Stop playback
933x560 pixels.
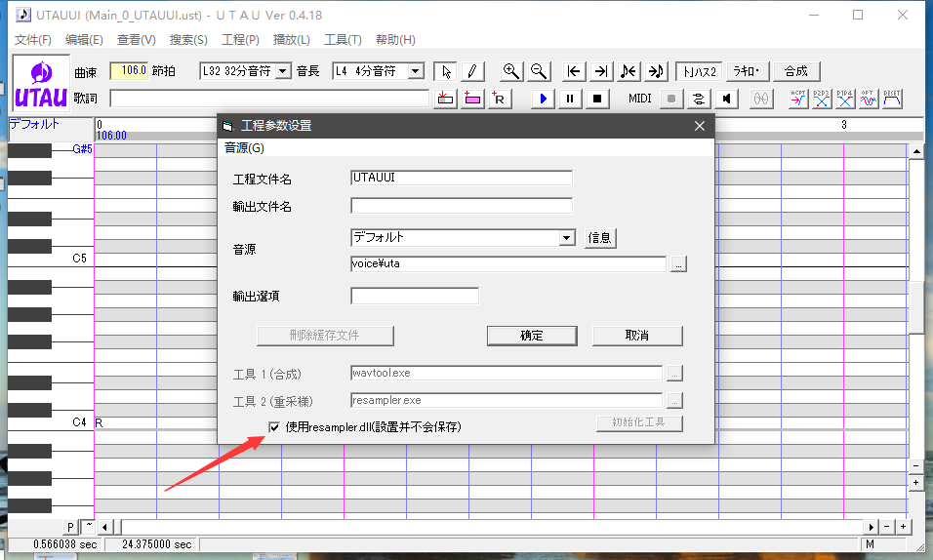tap(597, 99)
